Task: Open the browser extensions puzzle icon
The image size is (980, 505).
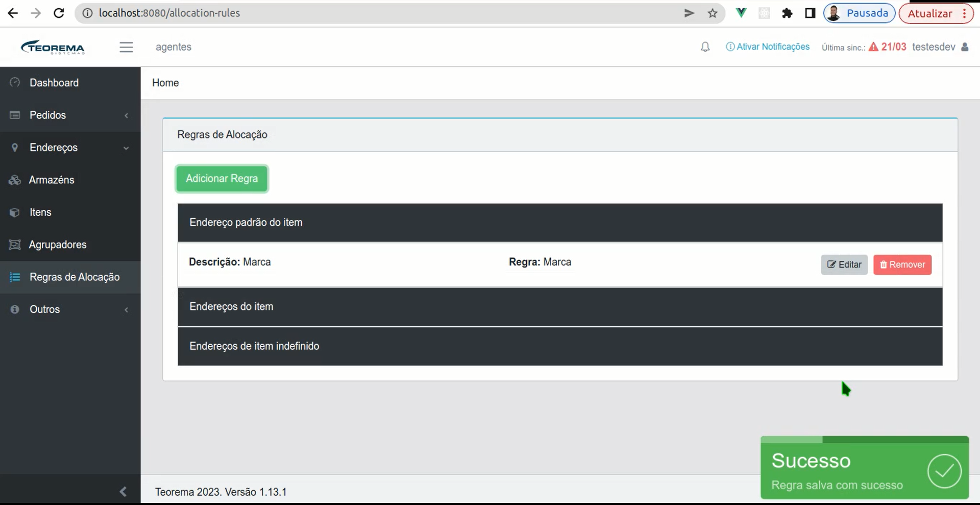Action: click(x=787, y=13)
